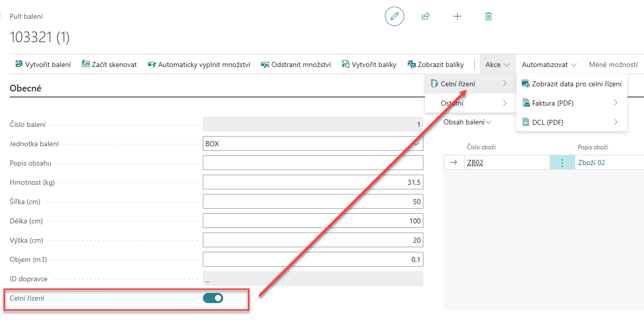Viewport: 644px width, 329px height.
Task: Click the share icon in header
Action: pos(425,16)
